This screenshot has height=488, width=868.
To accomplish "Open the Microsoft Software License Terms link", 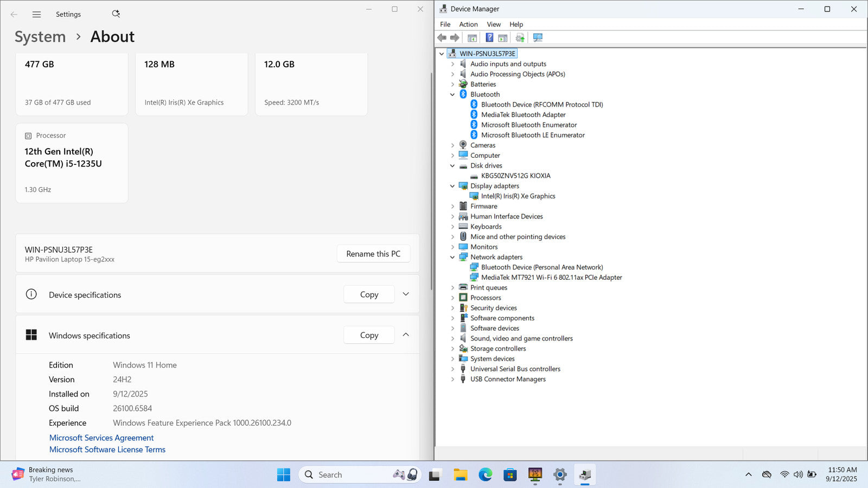I will [x=107, y=450].
